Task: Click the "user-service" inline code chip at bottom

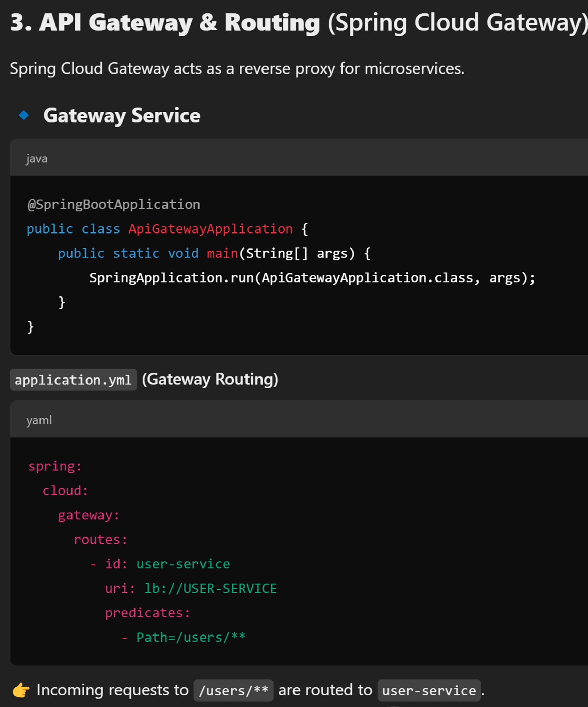Action: (429, 690)
